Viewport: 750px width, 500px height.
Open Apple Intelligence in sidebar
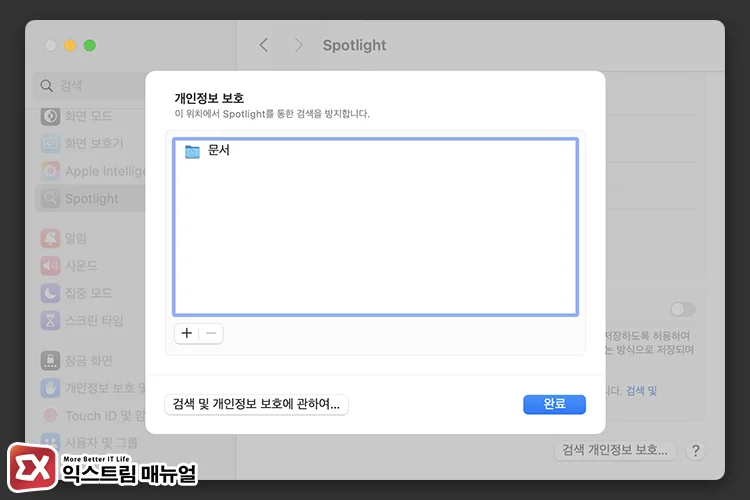pyautogui.click(x=91, y=171)
